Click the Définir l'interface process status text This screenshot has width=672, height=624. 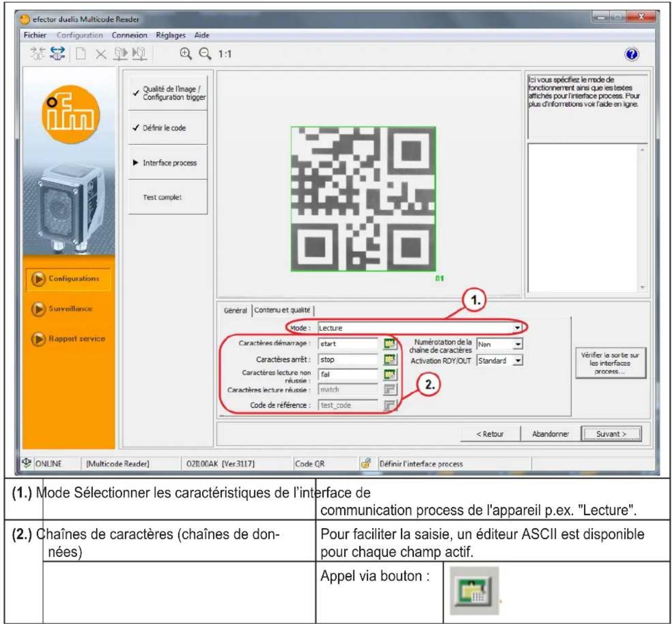(421, 464)
